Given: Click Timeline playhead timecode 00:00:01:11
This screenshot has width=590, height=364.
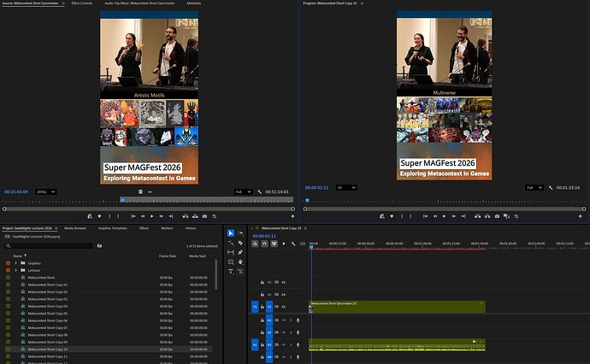Looking at the screenshot, I should [264, 236].
